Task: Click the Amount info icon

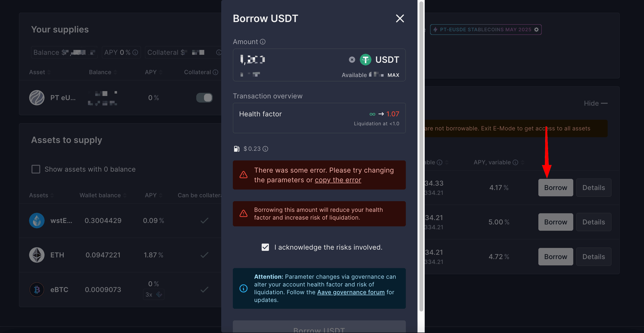Action: 262,42
